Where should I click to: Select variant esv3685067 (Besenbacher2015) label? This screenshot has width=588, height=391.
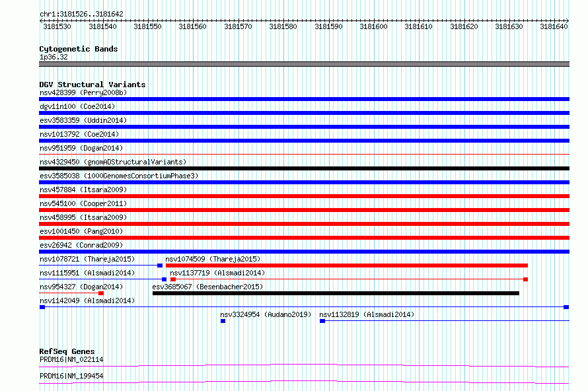point(207,287)
